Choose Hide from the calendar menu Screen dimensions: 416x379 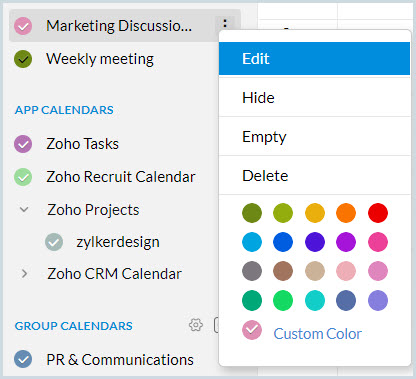(x=314, y=98)
